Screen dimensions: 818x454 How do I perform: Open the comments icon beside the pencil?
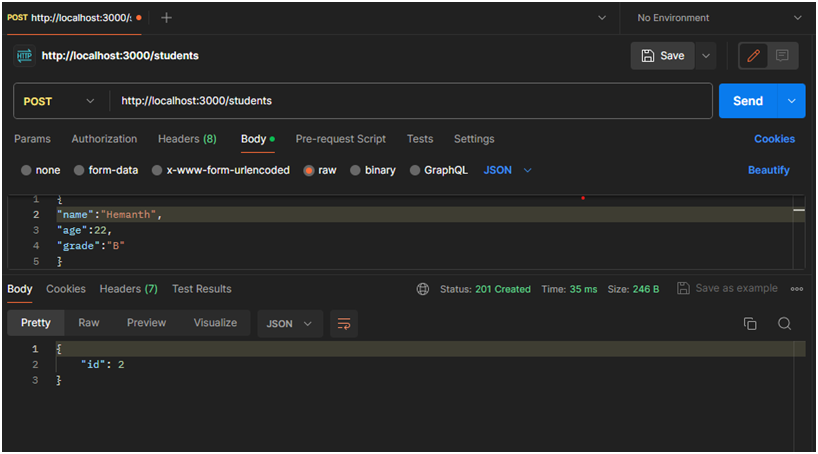tap(782, 56)
